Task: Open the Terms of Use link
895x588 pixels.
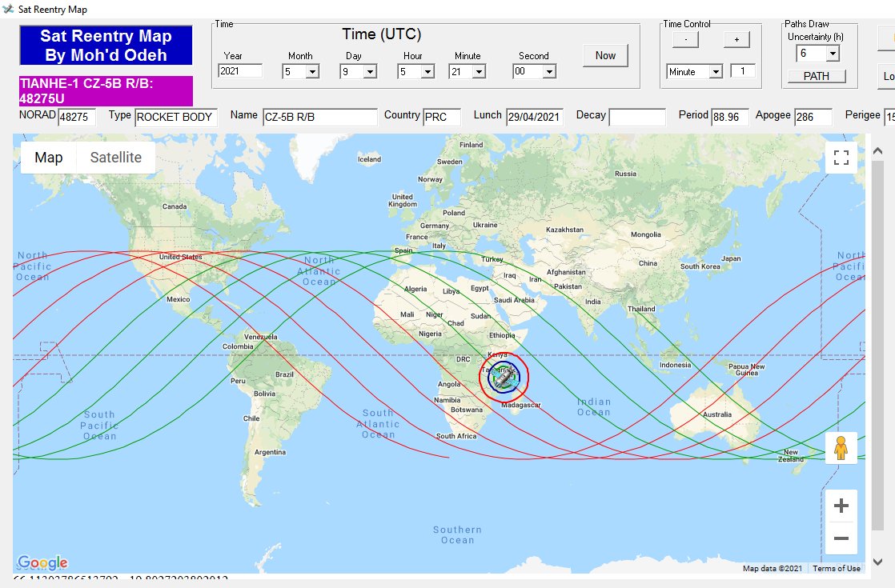Action: pyautogui.click(x=837, y=568)
